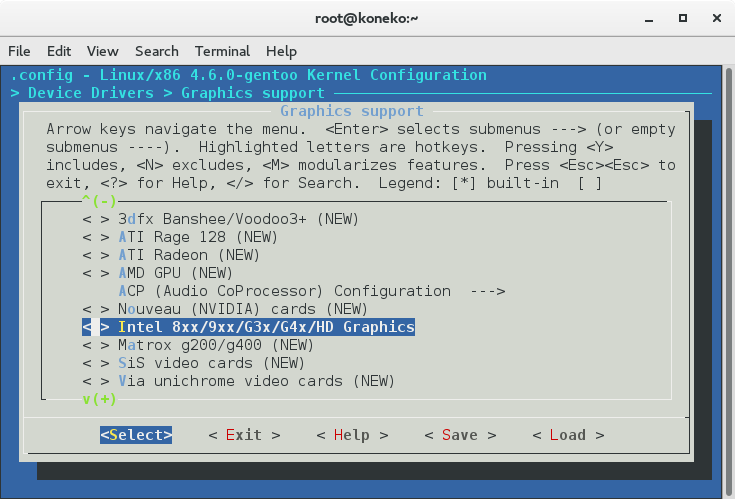Viewport: 735px width, 499px height.
Task: Open the Search menu
Action: pyautogui.click(x=157, y=51)
